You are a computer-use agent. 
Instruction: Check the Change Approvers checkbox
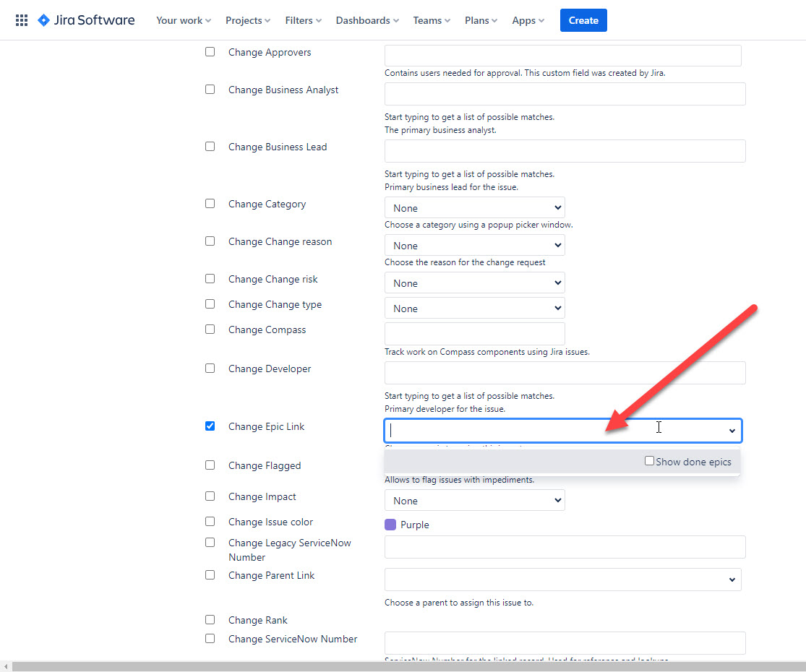click(x=210, y=52)
